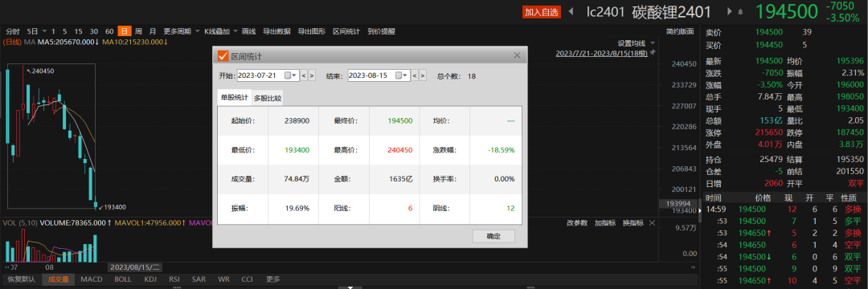Click the 涨停 price 215650
The image size is (868, 289).
pyautogui.click(x=769, y=132)
